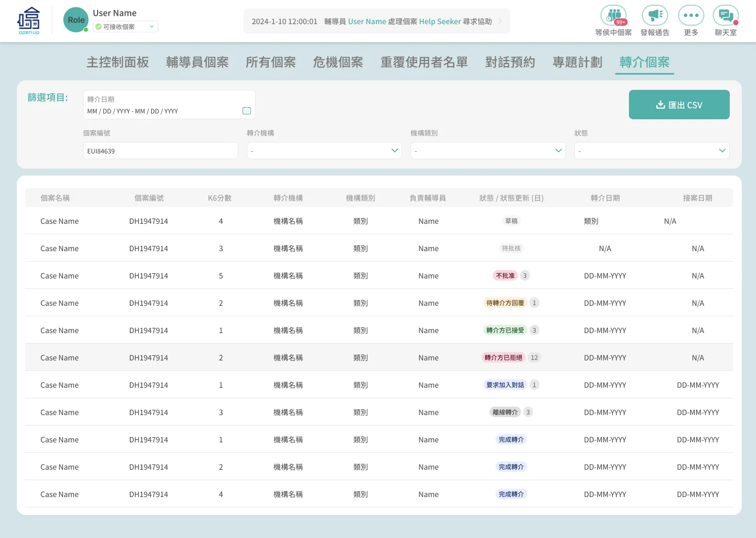The image size is (756, 538).
Task: Expand the 轉介機構 filter dropdown
Action: pos(324,151)
